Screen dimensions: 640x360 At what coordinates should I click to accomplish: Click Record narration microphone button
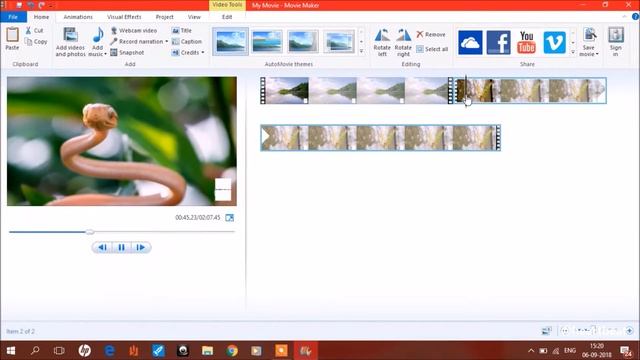(x=137, y=42)
